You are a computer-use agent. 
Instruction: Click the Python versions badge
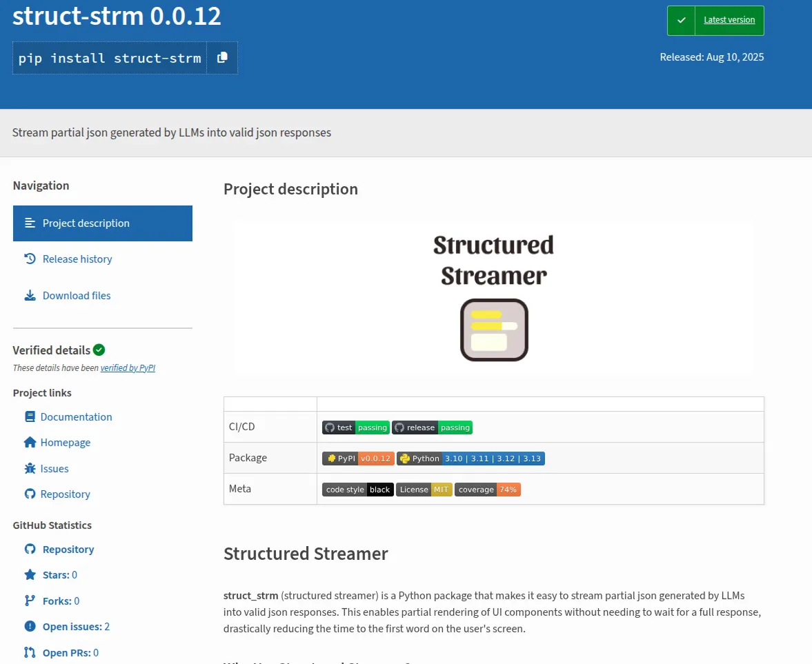[471, 459]
